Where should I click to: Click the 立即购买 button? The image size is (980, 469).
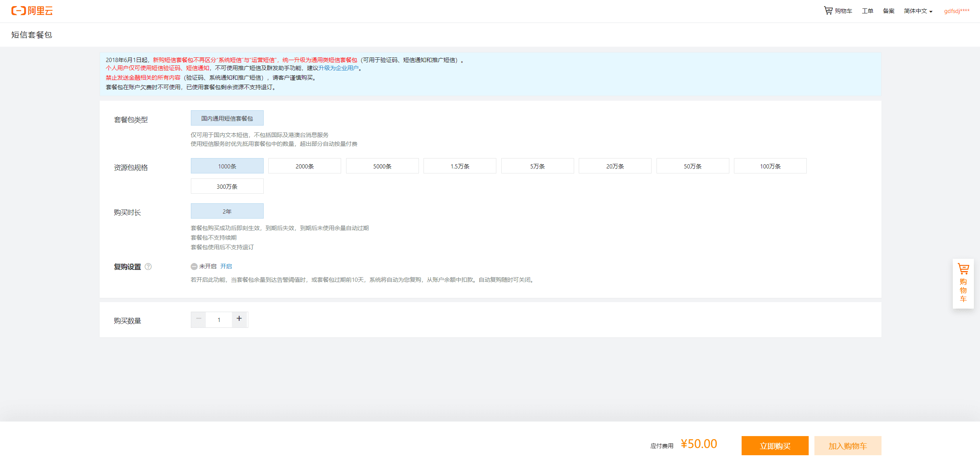775,446
